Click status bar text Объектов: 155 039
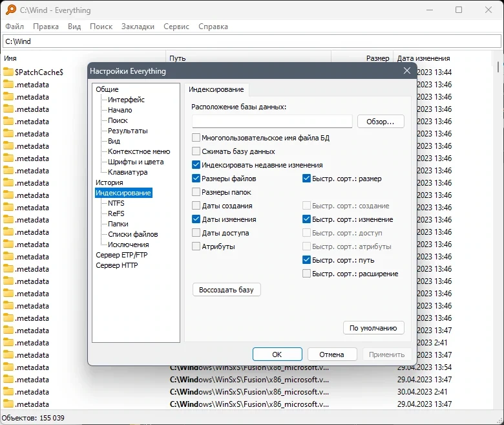Viewport: 504px width, 425px height. (33, 418)
